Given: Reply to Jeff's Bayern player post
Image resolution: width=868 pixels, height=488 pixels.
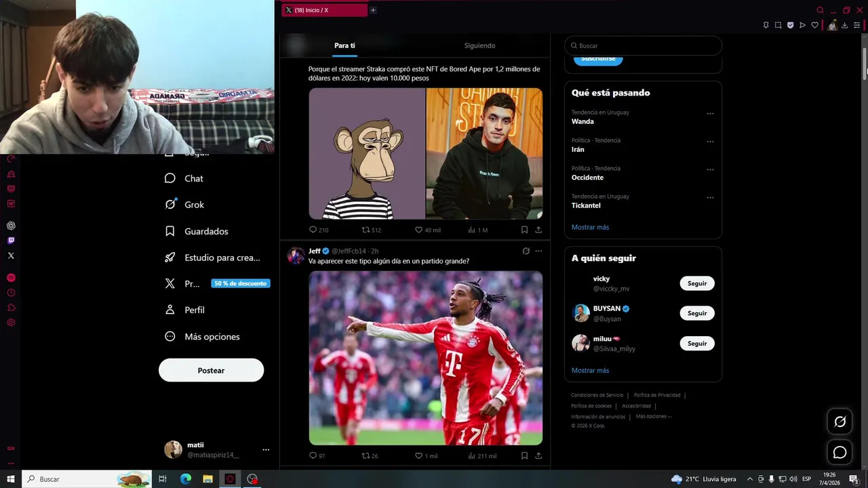Looking at the screenshot, I should 317,455.
